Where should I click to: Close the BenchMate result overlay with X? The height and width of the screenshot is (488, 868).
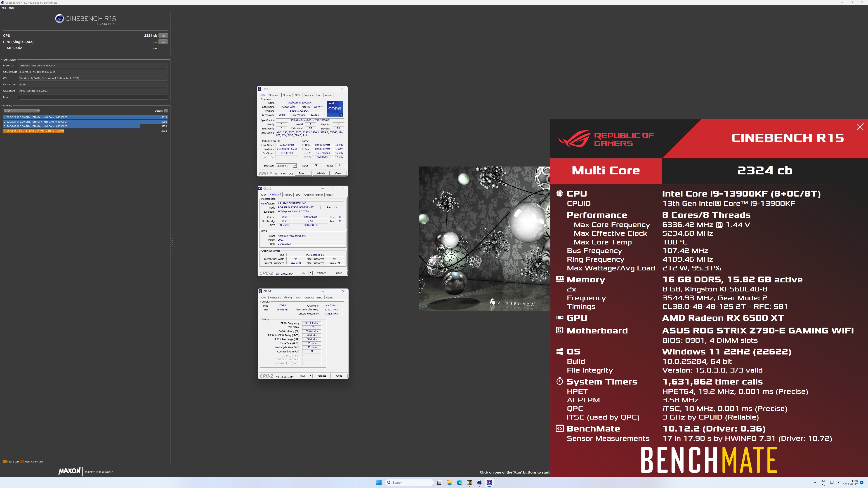click(860, 127)
